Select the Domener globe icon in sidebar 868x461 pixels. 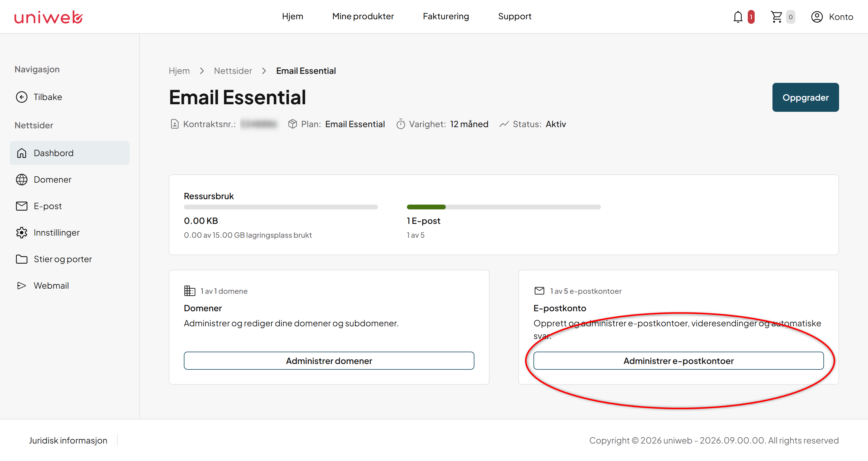[x=22, y=180]
